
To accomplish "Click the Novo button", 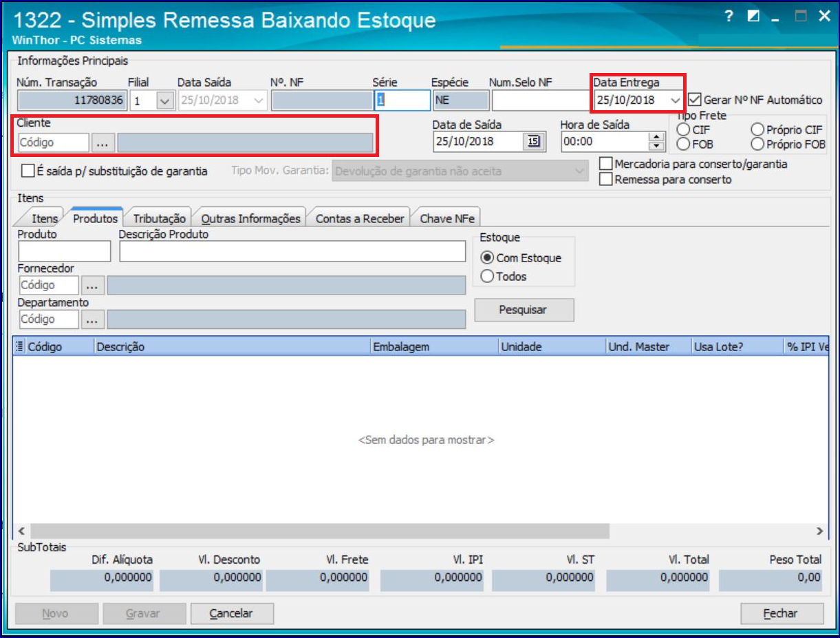I will tap(56, 613).
